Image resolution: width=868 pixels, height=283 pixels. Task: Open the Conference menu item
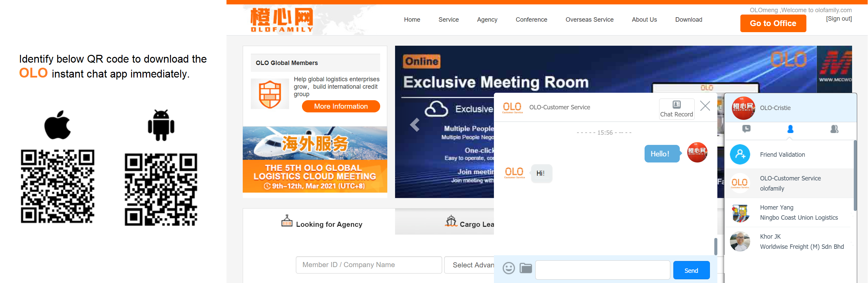pyautogui.click(x=531, y=20)
